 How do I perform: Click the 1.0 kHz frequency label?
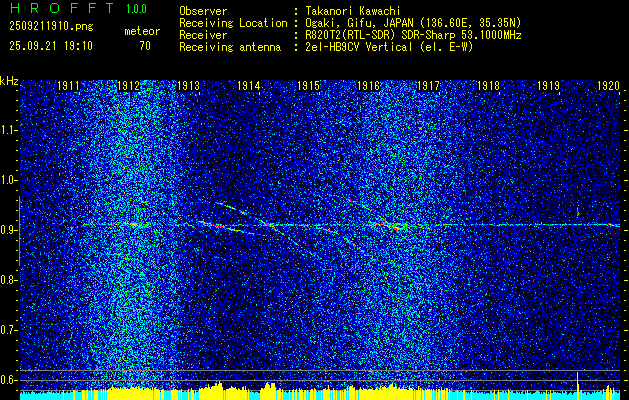tap(8, 180)
